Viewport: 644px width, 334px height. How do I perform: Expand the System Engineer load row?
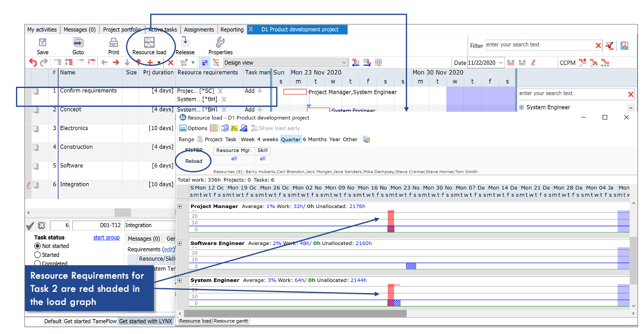180,280
